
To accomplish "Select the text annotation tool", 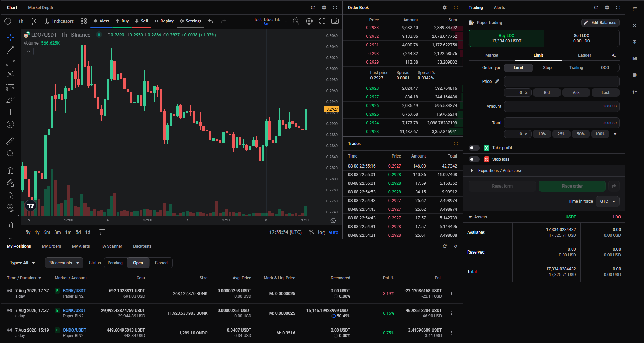I will tap(10, 112).
